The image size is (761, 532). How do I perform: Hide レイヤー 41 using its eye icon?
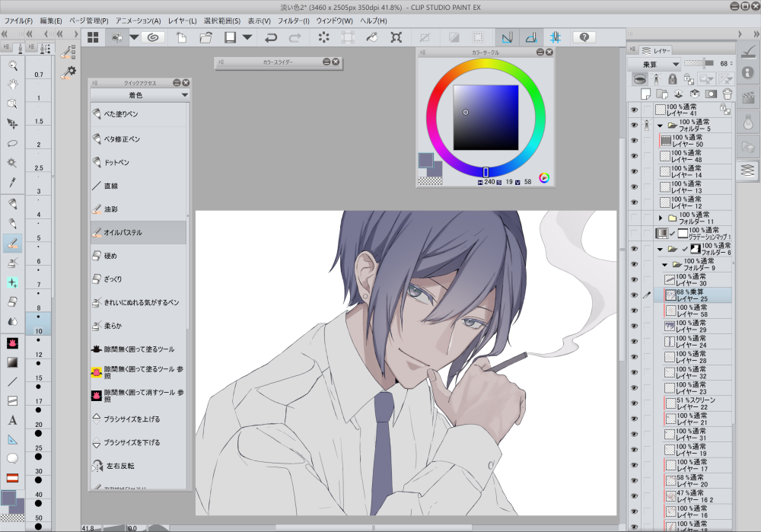click(x=634, y=110)
